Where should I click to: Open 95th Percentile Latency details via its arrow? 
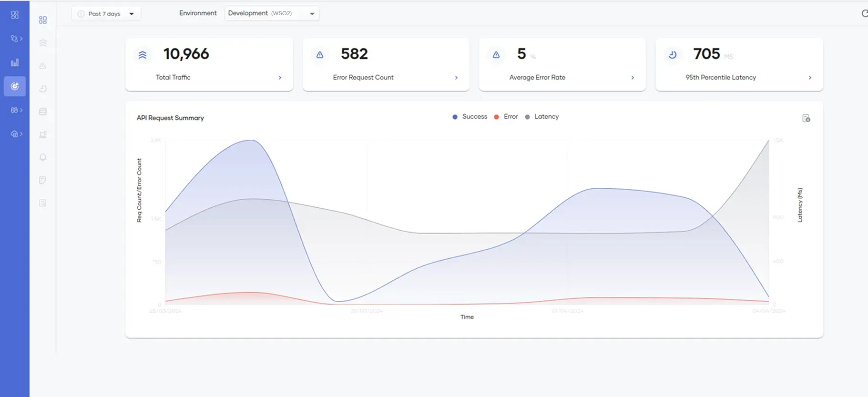pyautogui.click(x=810, y=78)
